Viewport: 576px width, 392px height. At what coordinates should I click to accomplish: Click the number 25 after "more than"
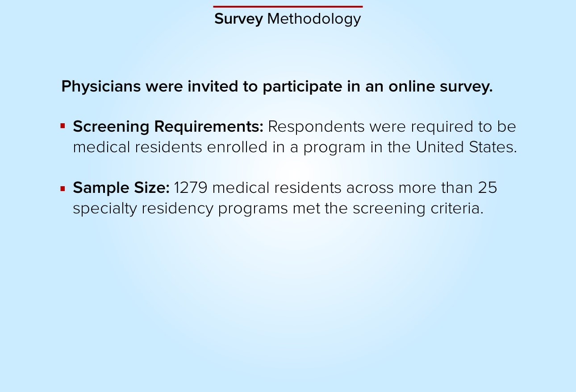click(x=488, y=188)
